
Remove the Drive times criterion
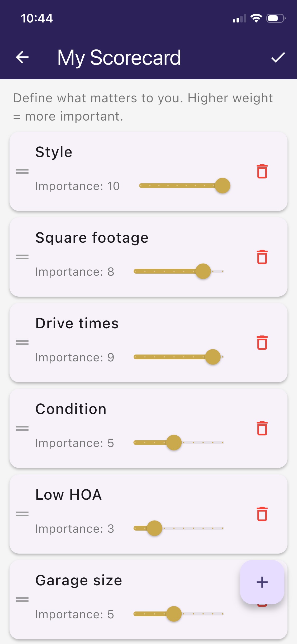click(262, 343)
